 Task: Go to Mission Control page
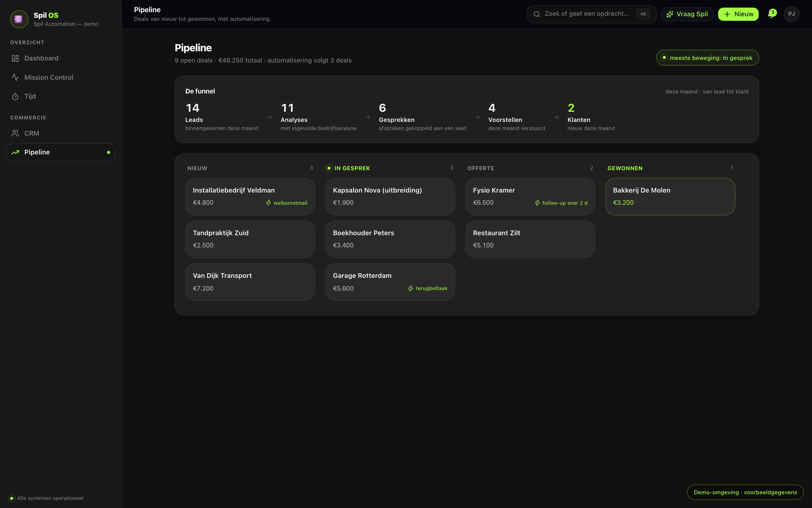(x=61, y=77)
